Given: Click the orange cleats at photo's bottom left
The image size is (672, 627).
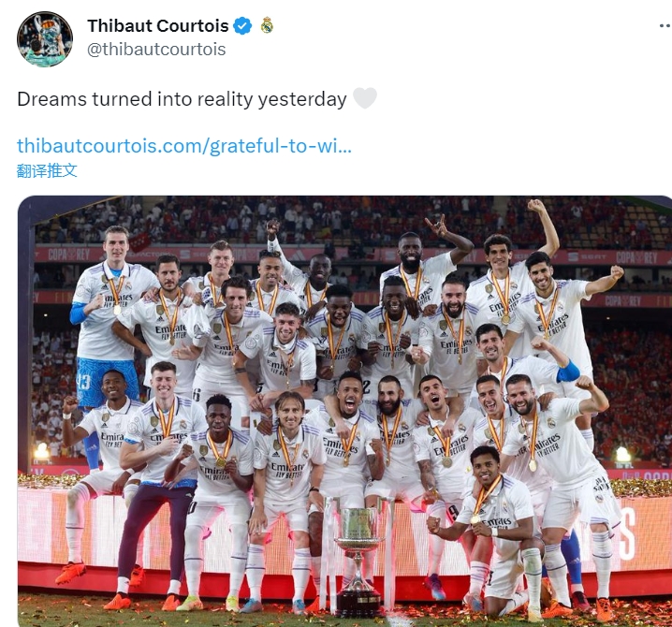Looking at the screenshot, I should tap(71, 573).
